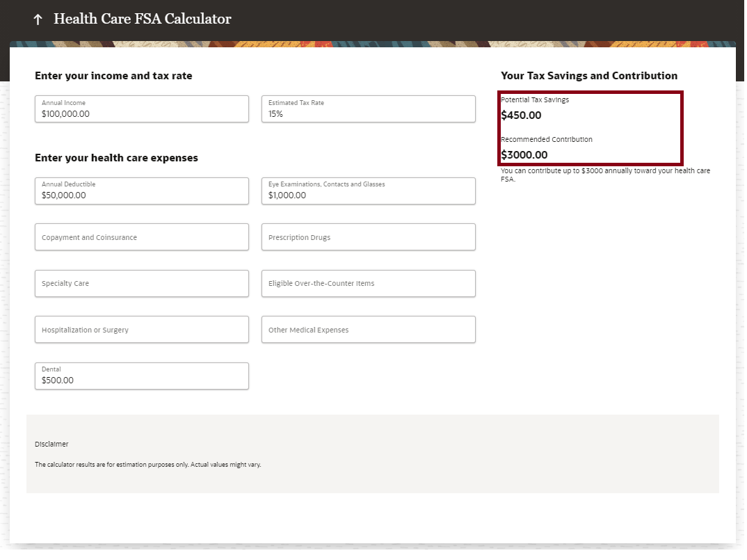This screenshot has width=747, height=560.
Task: Click the annual contribution limit note
Action: point(605,175)
